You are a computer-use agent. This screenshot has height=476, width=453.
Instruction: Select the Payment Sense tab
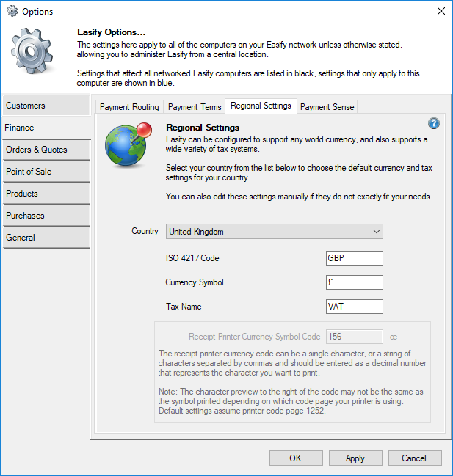click(327, 107)
